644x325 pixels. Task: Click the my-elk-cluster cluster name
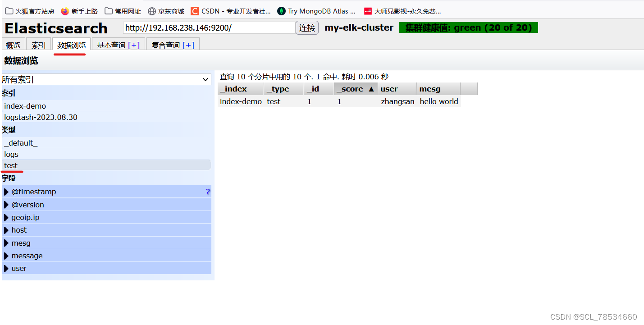[x=359, y=27]
